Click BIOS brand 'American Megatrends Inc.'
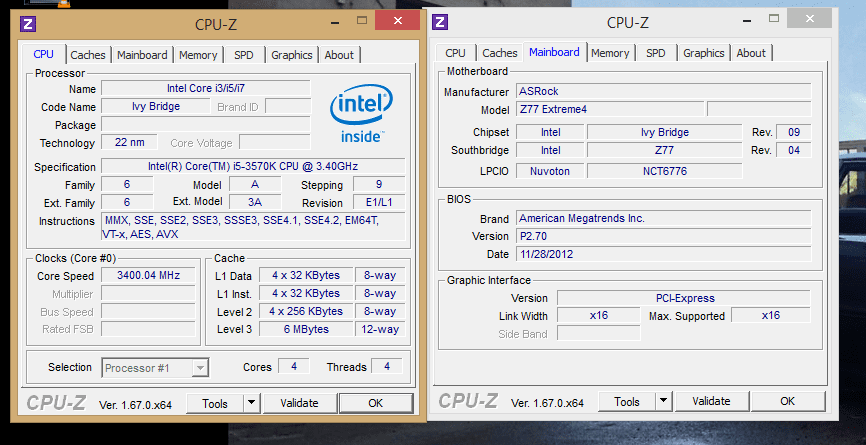The image size is (866, 445). pos(664,218)
